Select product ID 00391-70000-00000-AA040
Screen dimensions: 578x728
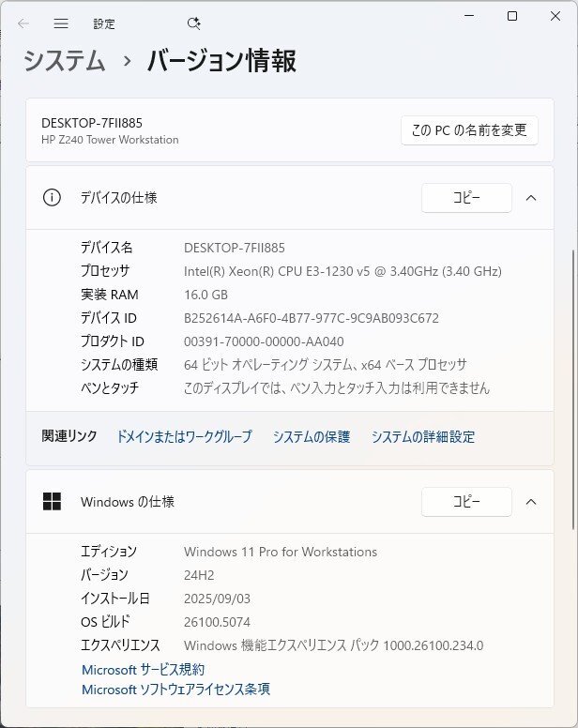coord(264,341)
